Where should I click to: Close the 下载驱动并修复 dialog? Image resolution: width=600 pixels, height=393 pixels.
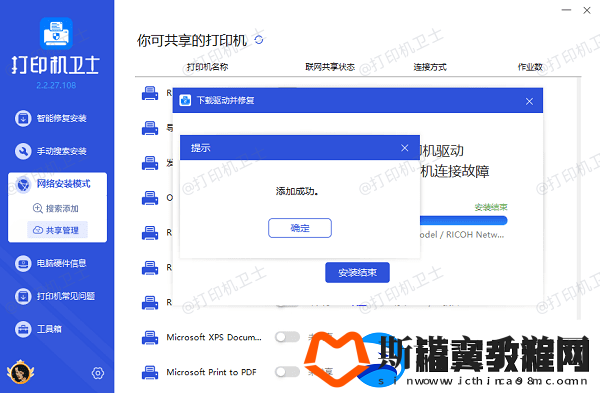click(529, 101)
